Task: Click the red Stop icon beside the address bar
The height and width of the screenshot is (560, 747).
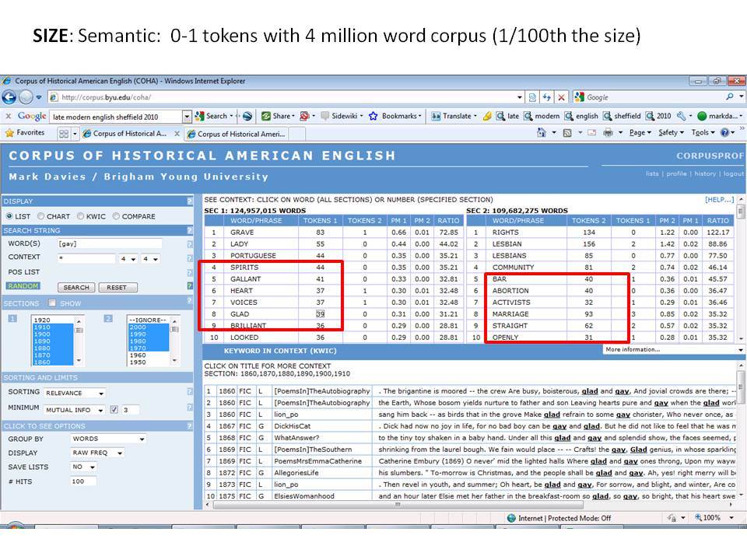Action: pyautogui.click(x=561, y=97)
